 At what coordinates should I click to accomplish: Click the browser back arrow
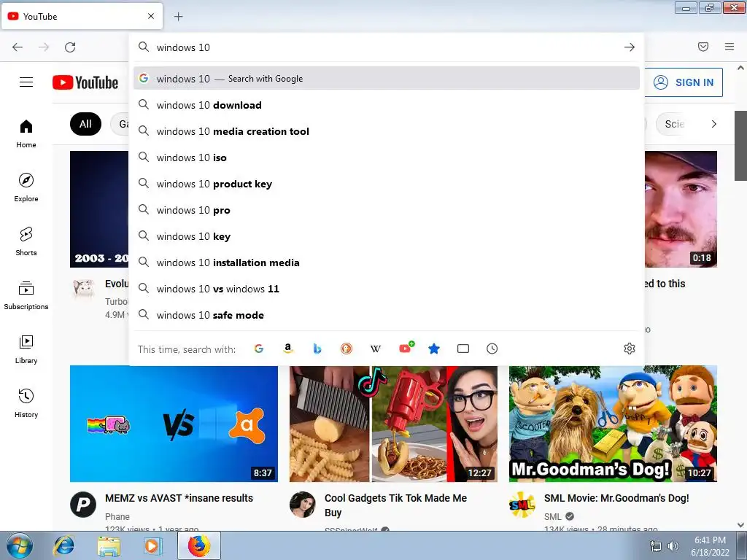pos(18,47)
